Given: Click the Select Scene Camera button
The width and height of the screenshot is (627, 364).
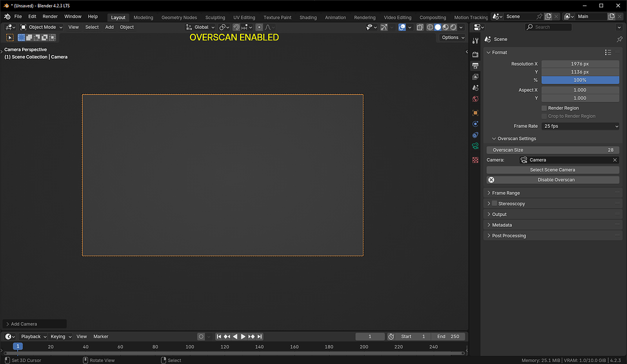Looking at the screenshot, I should coord(553,170).
